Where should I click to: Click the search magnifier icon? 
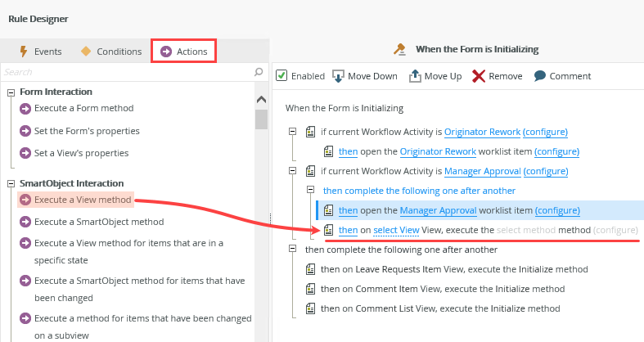[259, 72]
